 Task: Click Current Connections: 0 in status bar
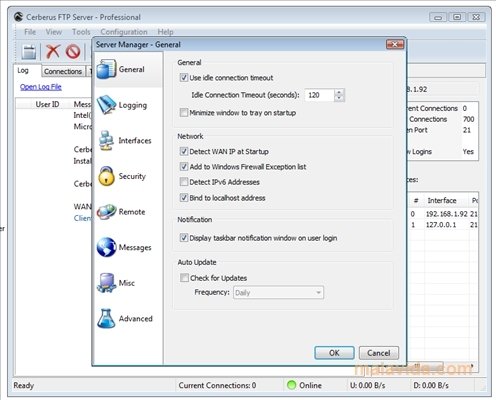tap(217, 385)
